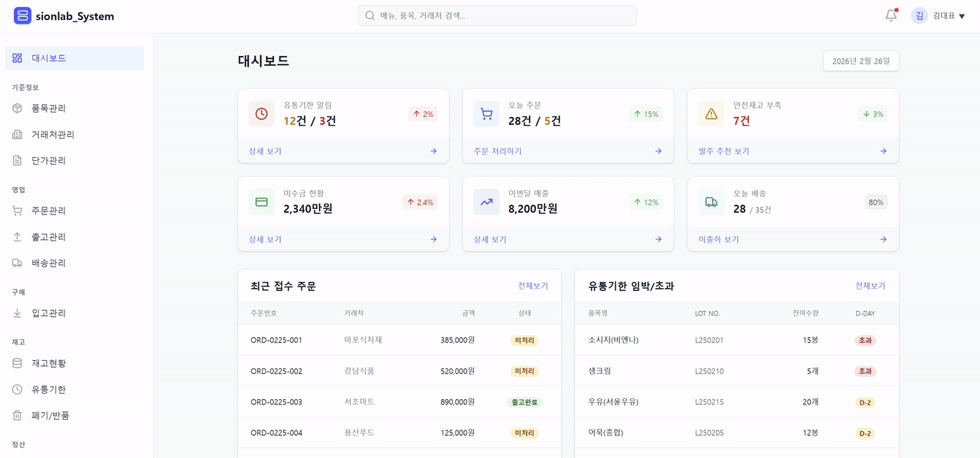Click the clock icon beside 유통기한

17,389
